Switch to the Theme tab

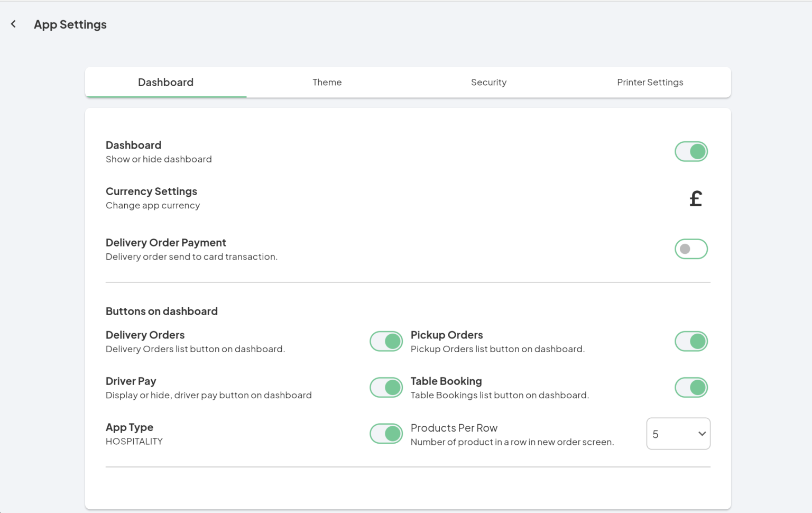point(327,82)
